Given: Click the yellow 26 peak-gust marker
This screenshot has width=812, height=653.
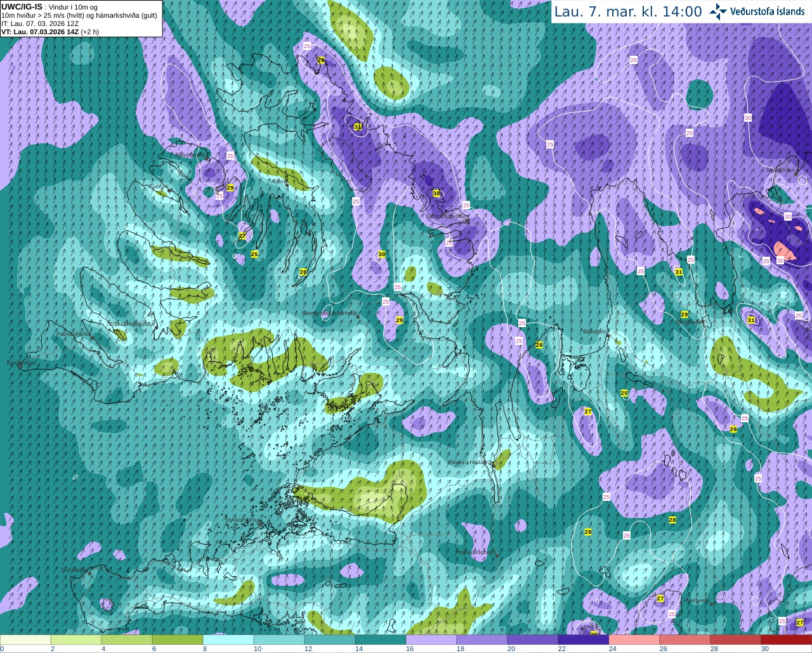Looking at the screenshot, I should click(303, 272).
